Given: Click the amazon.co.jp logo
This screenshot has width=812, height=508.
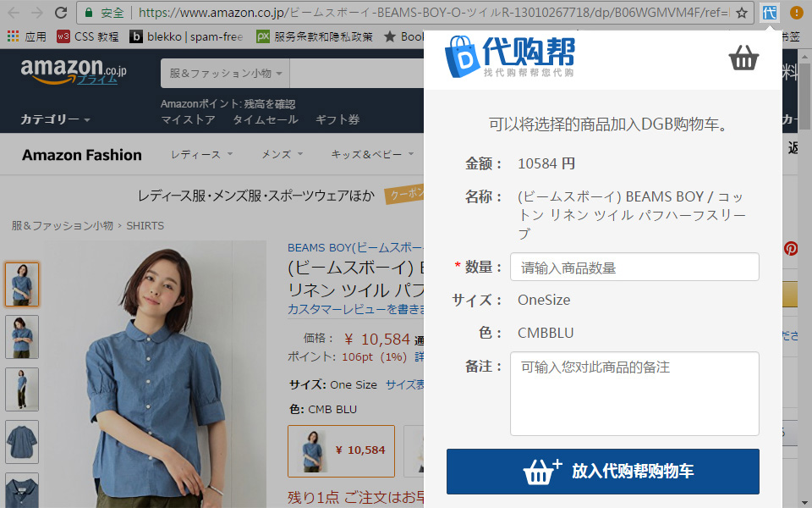Looking at the screenshot, I should [x=74, y=71].
